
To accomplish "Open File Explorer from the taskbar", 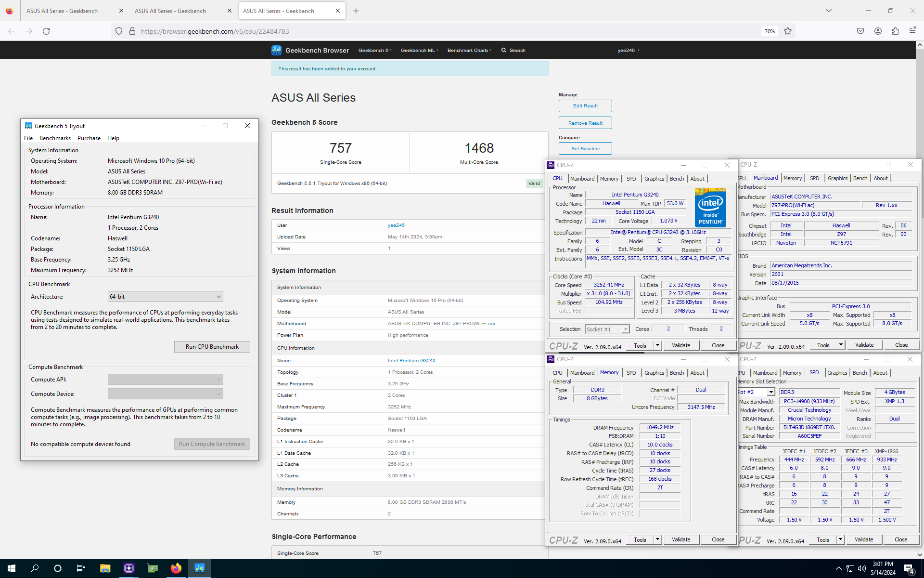I will tap(105, 568).
